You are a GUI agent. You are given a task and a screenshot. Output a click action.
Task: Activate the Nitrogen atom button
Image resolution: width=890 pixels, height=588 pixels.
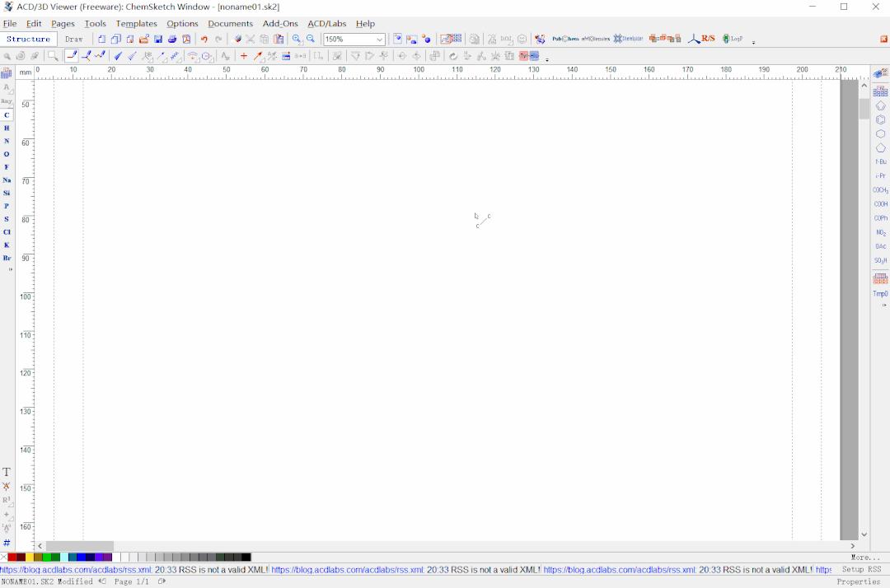[x=7, y=141]
